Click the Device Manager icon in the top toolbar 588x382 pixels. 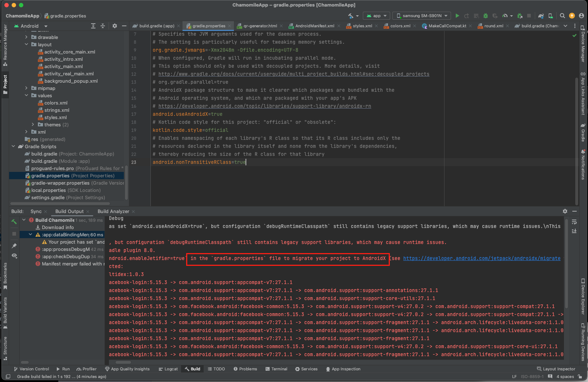(550, 16)
